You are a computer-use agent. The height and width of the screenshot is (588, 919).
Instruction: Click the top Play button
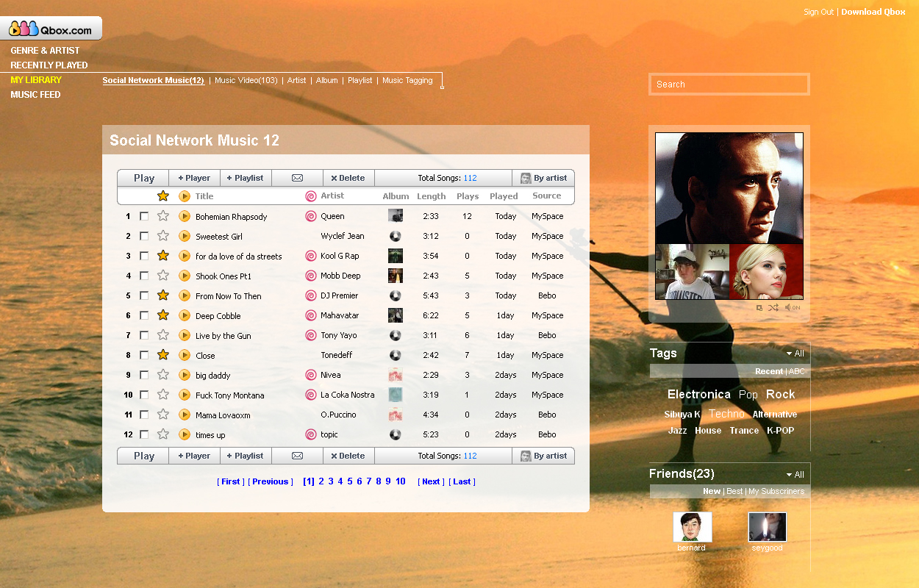(x=143, y=178)
